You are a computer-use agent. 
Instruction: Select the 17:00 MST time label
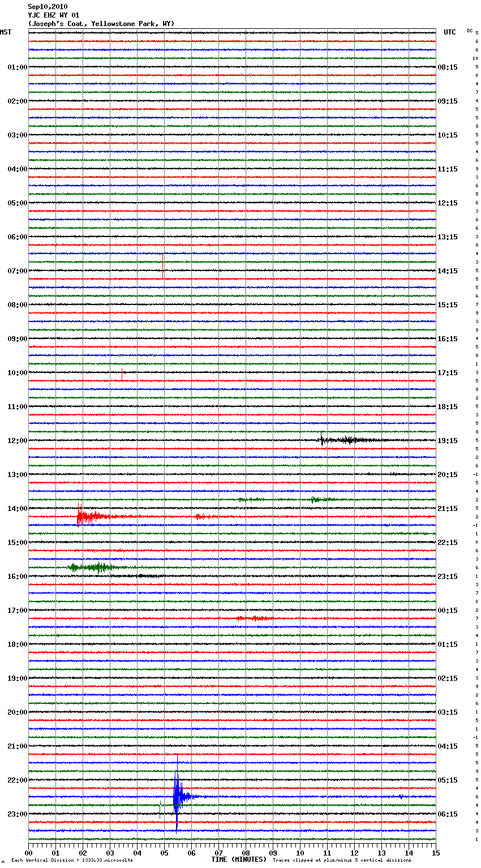[18, 611]
